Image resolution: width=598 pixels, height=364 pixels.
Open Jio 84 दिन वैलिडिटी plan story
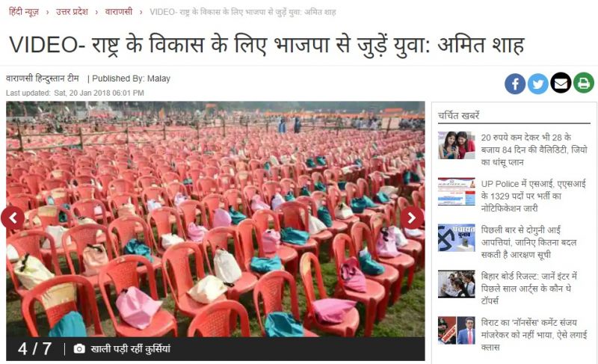[534, 149]
